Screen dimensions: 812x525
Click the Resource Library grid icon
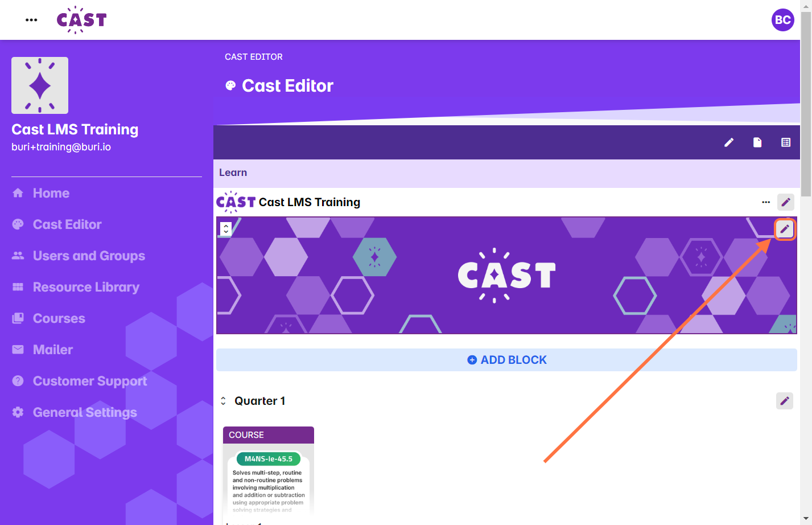coord(18,287)
